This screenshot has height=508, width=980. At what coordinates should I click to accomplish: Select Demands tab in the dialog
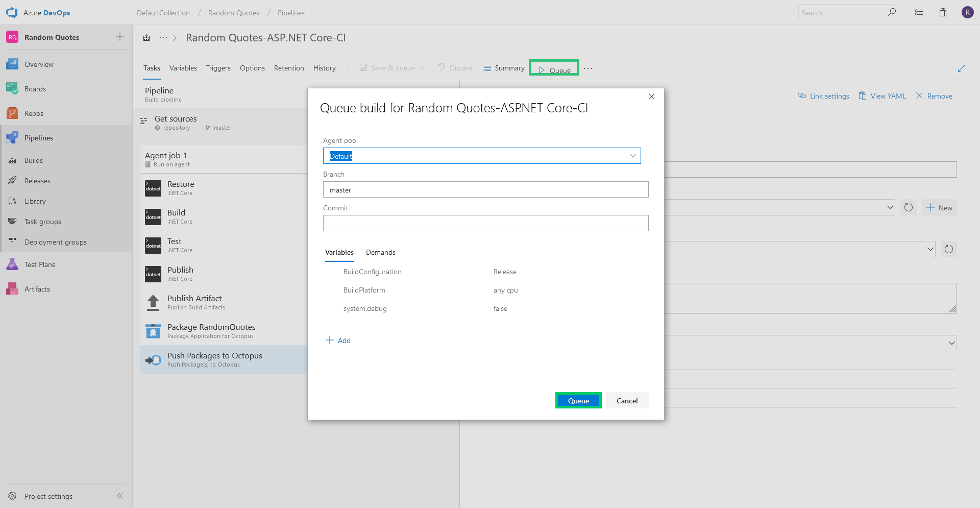coord(381,252)
